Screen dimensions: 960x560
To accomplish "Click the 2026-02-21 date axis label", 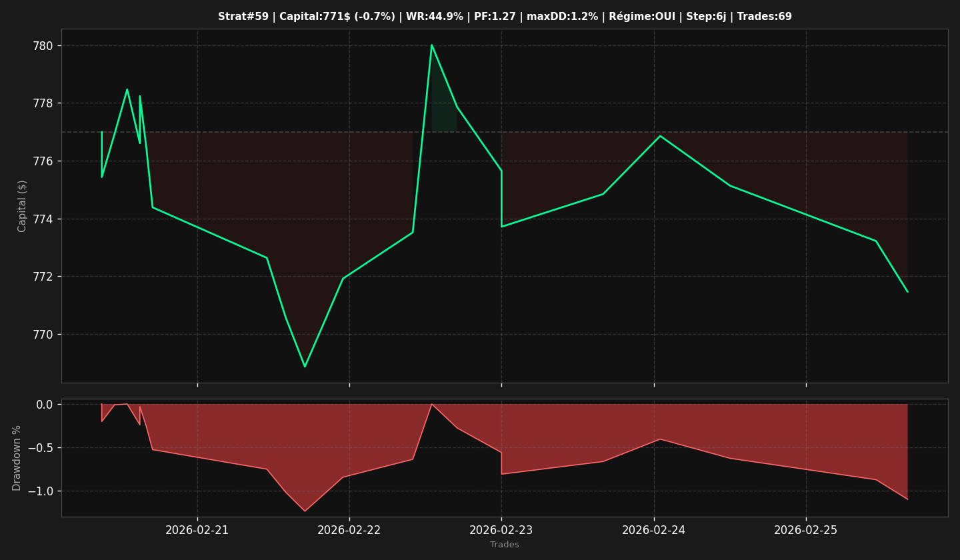I will [x=197, y=530].
